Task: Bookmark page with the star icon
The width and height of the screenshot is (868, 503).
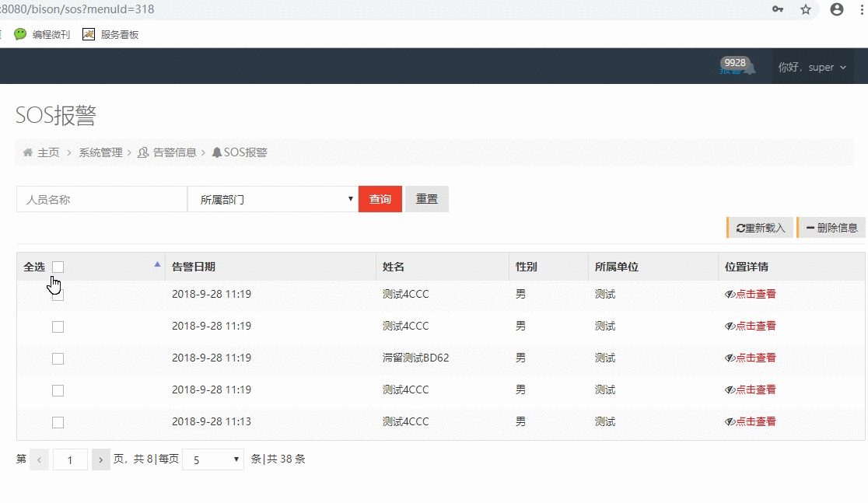Action: click(x=806, y=9)
